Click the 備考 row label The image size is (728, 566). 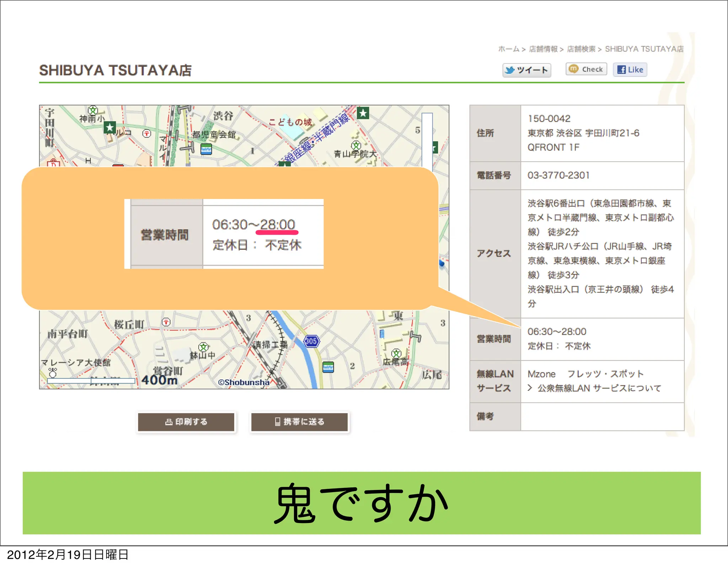[485, 416]
